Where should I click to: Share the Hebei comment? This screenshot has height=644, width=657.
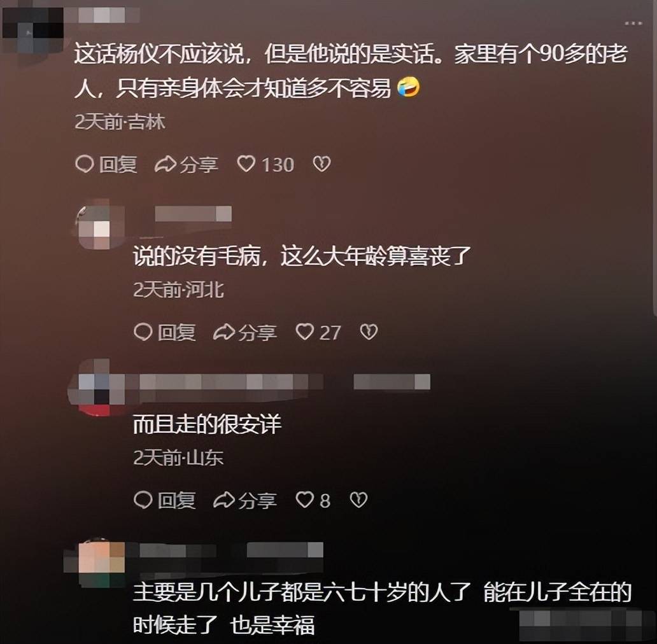pyautogui.click(x=245, y=332)
